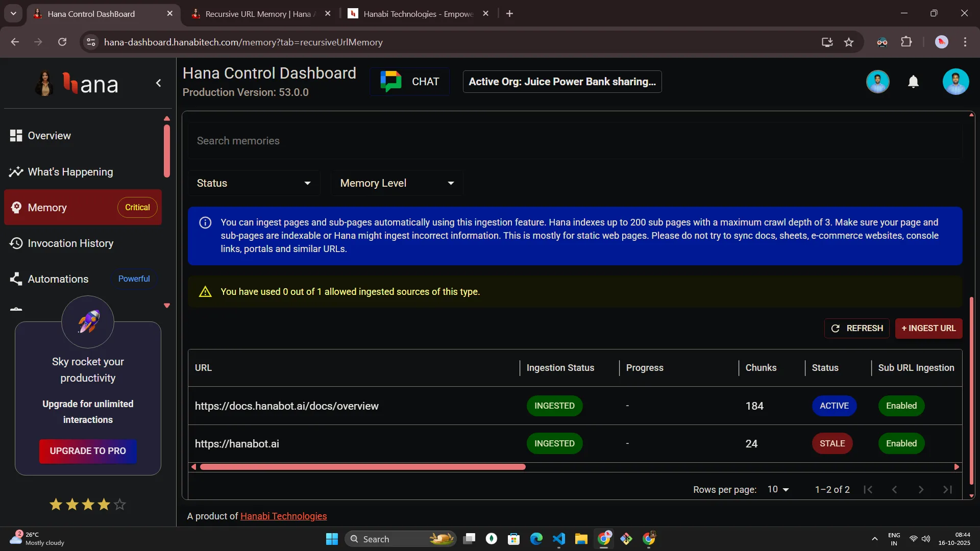Expand the Status filter dropdown
This screenshot has height=551, width=980.
(254, 183)
